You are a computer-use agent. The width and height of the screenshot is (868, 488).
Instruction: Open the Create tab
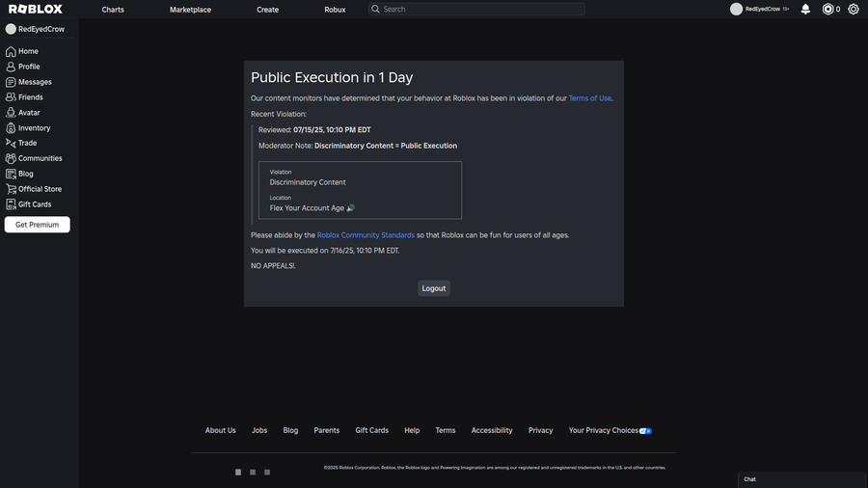pyautogui.click(x=267, y=10)
